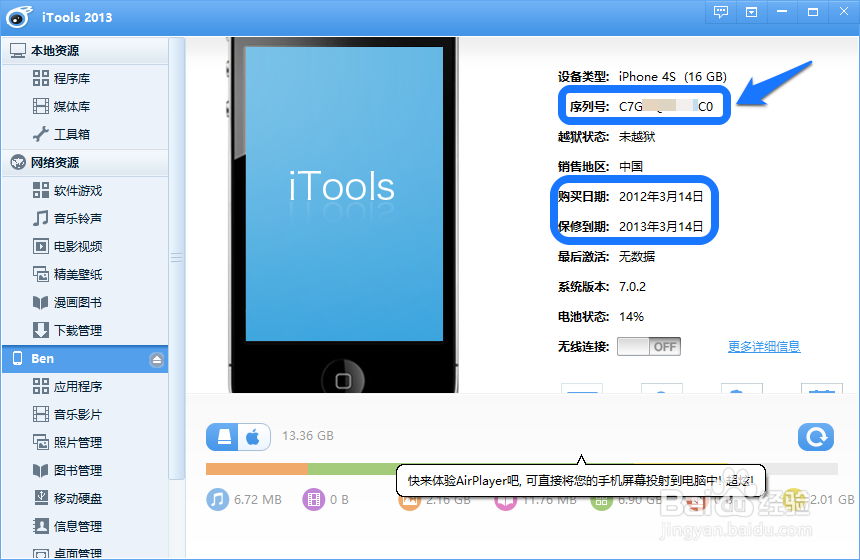Click the orange section of storage bar
860x560 pixels.
coord(257,469)
